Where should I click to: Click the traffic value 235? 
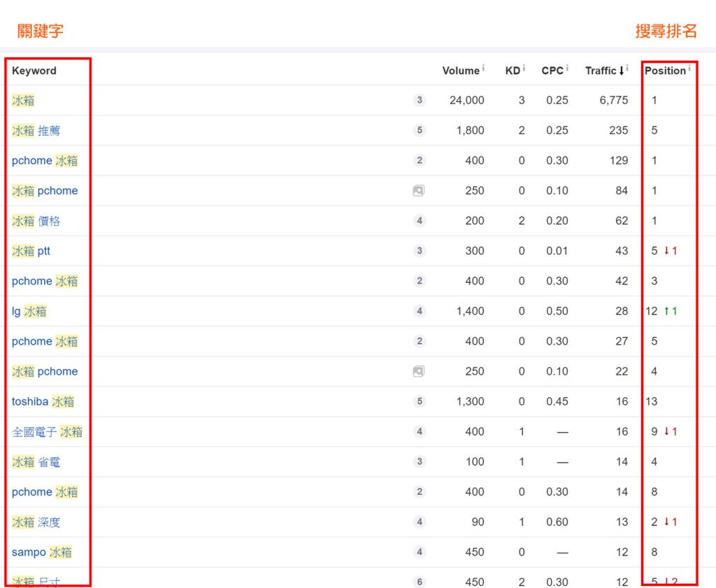coord(618,130)
